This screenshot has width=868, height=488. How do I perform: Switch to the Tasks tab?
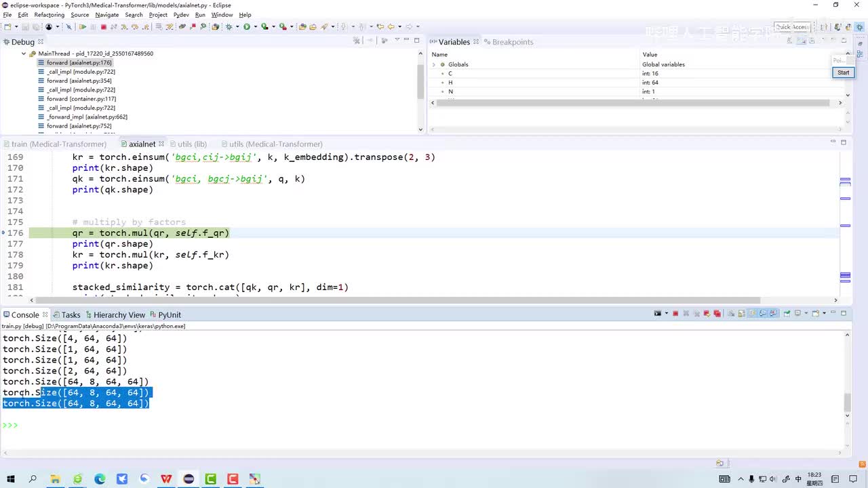(x=66, y=314)
